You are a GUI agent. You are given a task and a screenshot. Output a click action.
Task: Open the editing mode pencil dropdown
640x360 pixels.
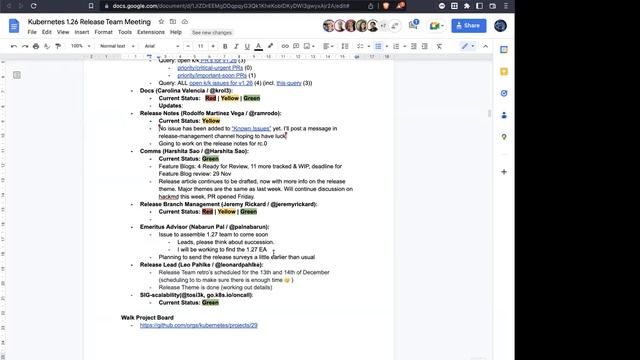point(468,46)
